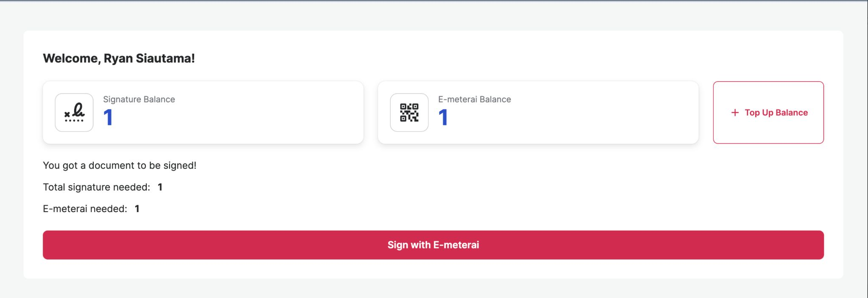
Task: Click the signature pen icon
Action: [74, 113]
